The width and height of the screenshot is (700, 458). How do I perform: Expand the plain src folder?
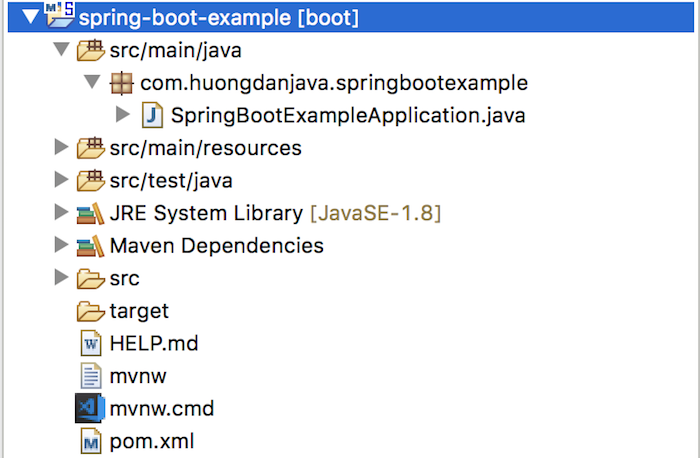[61, 277]
